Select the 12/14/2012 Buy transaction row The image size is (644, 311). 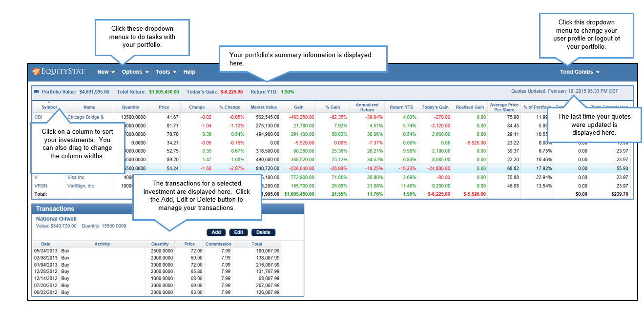tap(156, 278)
